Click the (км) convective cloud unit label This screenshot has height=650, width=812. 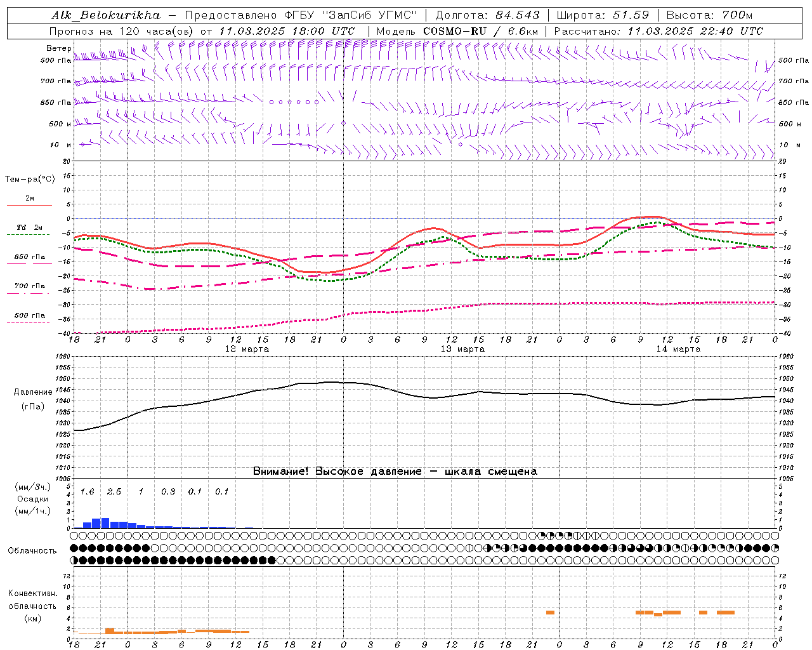(32, 618)
